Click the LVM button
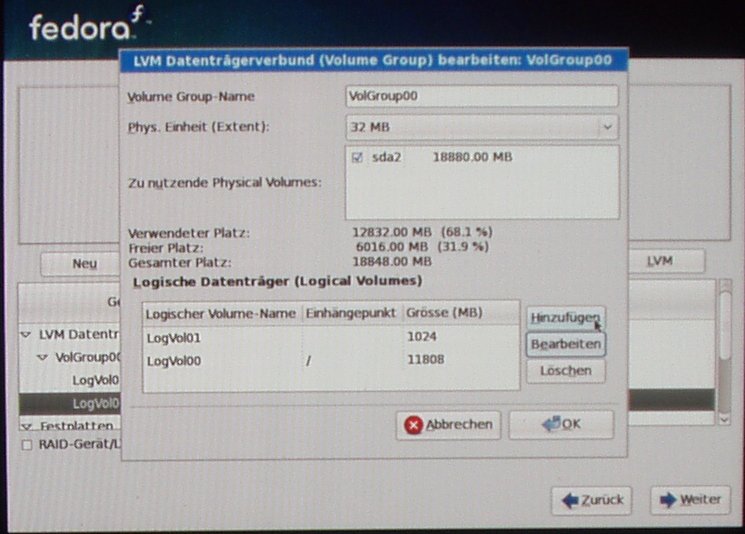 [x=658, y=261]
